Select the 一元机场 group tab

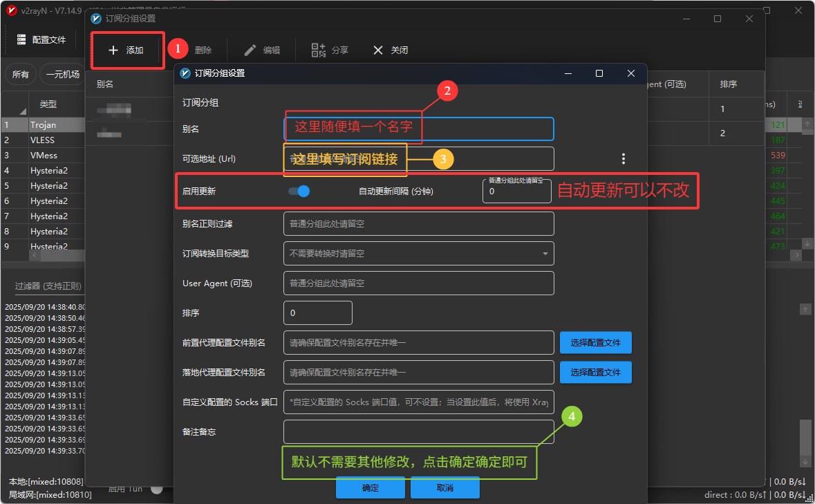coord(62,75)
